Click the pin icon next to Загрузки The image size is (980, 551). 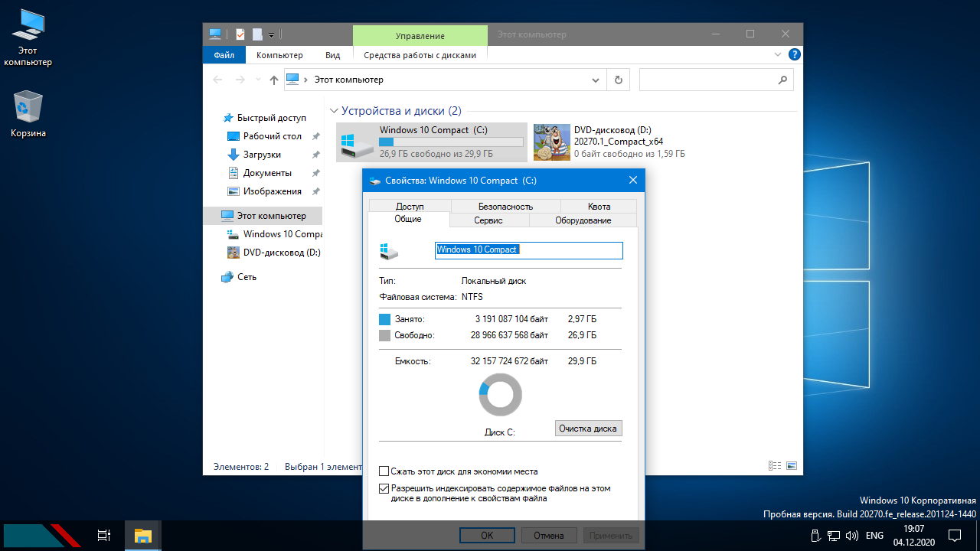315,155
